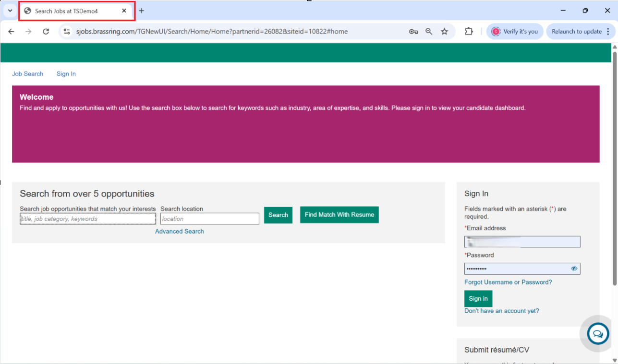This screenshot has width=618, height=364.
Task: Click the password manager key icon
Action: (x=413, y=32)
